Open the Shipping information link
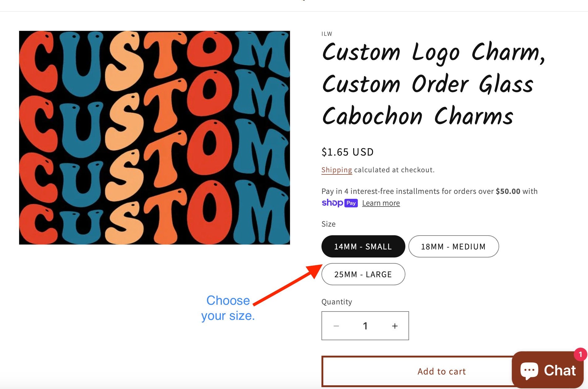The height and width of the screenshot is (389, 588). pyautogui.click(x=337, y=169)
